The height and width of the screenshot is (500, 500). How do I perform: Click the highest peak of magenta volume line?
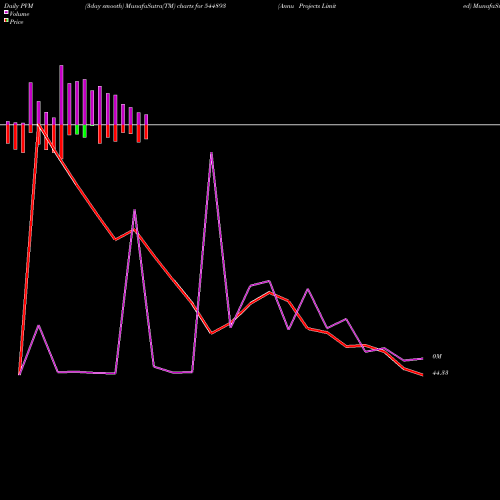pos(211,153)
